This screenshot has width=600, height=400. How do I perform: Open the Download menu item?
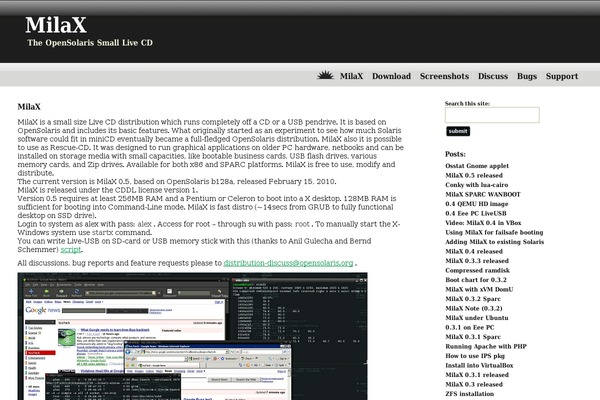(x=391, y=76)
